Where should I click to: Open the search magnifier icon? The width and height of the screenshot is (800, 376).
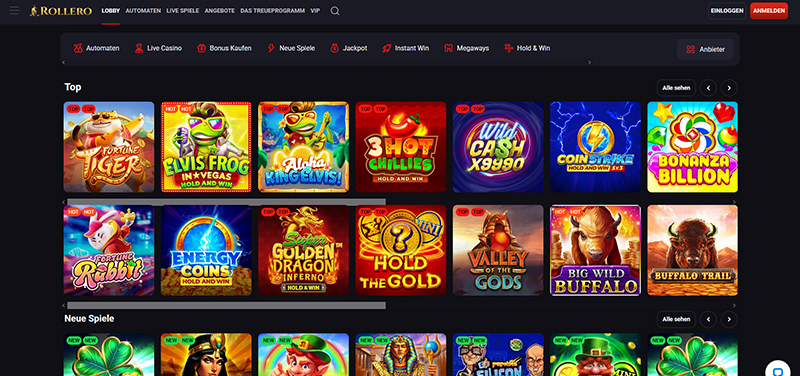[x=335, y=11]
